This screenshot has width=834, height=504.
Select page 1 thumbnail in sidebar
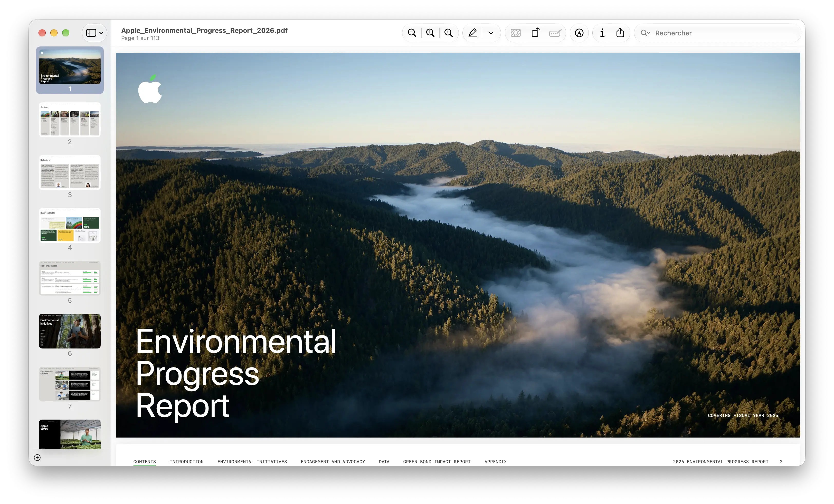[70, 67]
